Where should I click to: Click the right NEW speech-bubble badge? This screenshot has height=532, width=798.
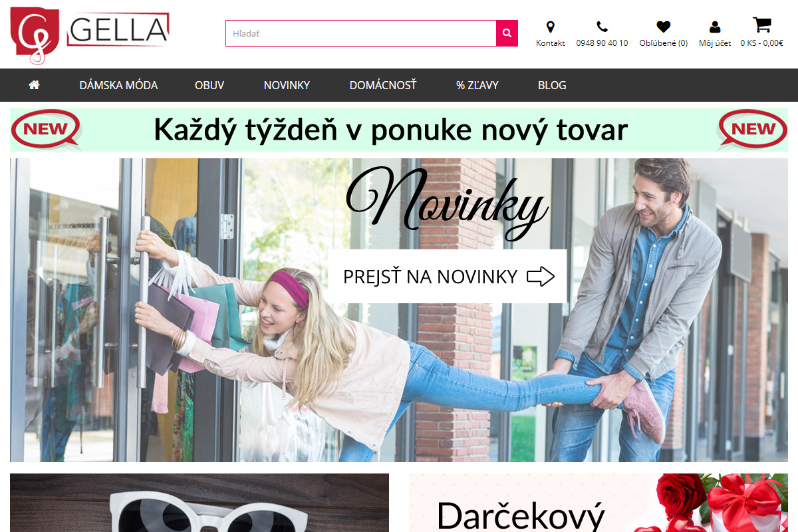point(752,129)
